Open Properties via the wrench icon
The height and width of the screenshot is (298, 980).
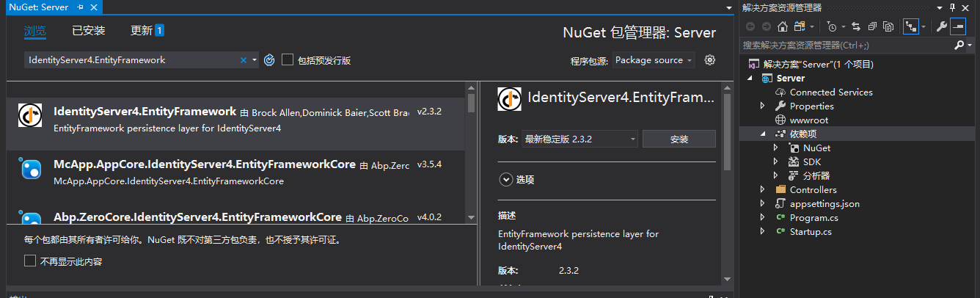tap(942, 26)
